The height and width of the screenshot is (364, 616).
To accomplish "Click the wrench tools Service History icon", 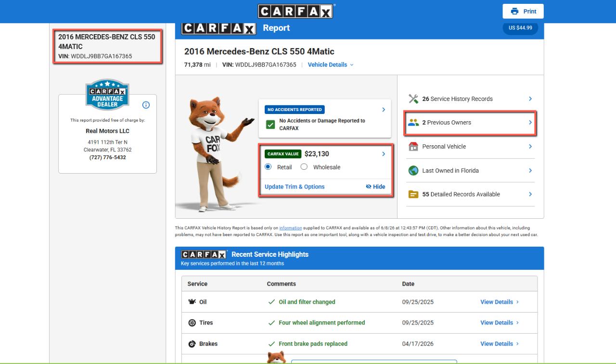I will [413, 99].
